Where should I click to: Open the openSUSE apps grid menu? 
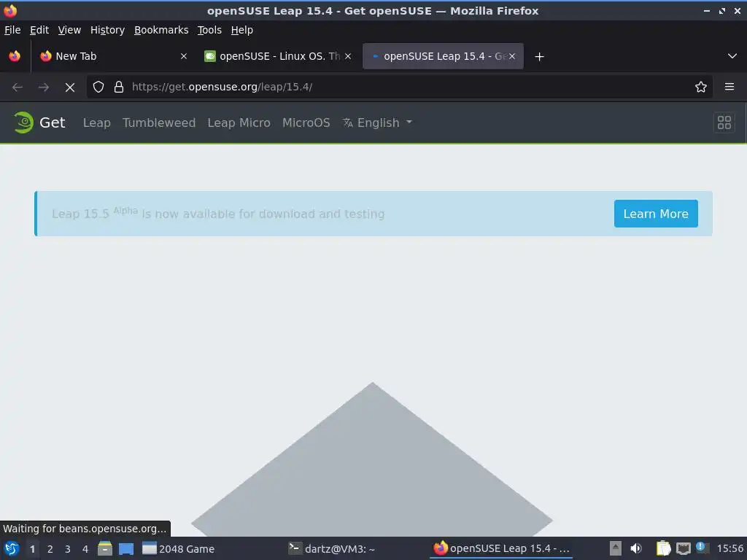tap(724, 122)
